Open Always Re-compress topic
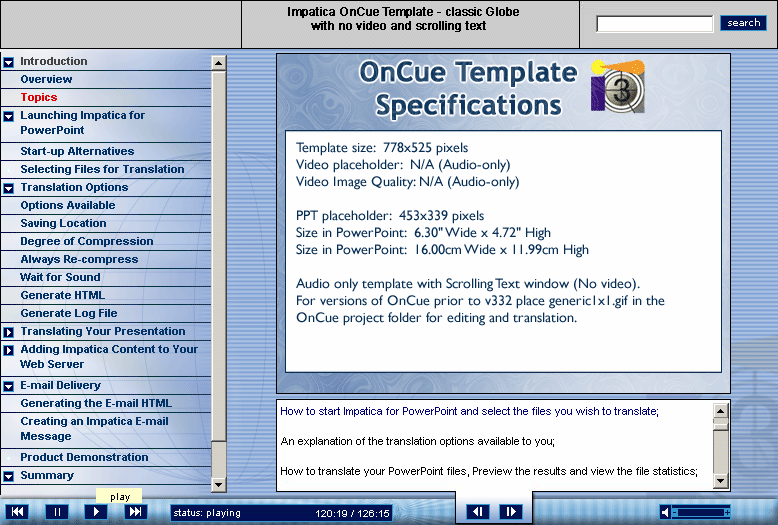 (79, 259)
